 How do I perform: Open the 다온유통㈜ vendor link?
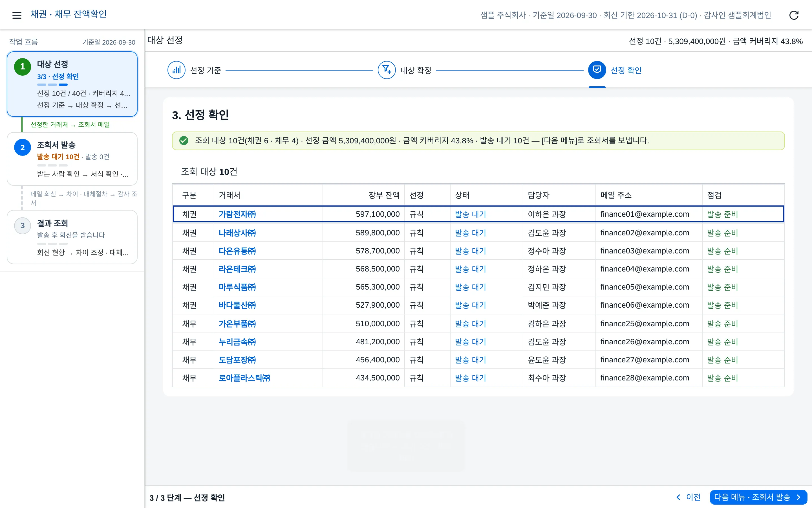click(237, 251)
